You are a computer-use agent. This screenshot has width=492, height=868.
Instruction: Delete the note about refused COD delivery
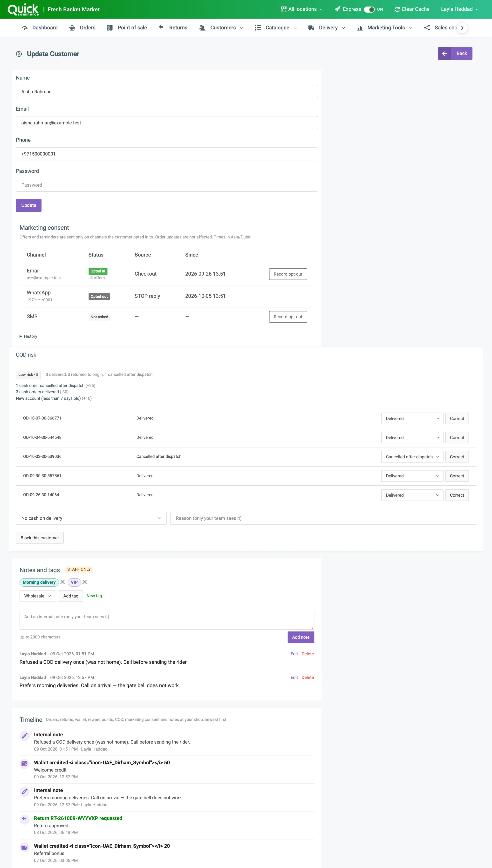(x=307, y=654)
